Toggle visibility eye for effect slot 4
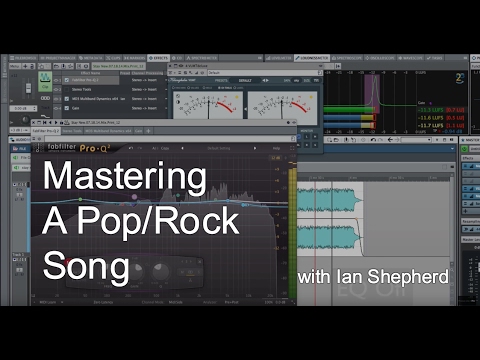Image resolution: width=480 pixels, height=360 pixels. pos(57,108)
